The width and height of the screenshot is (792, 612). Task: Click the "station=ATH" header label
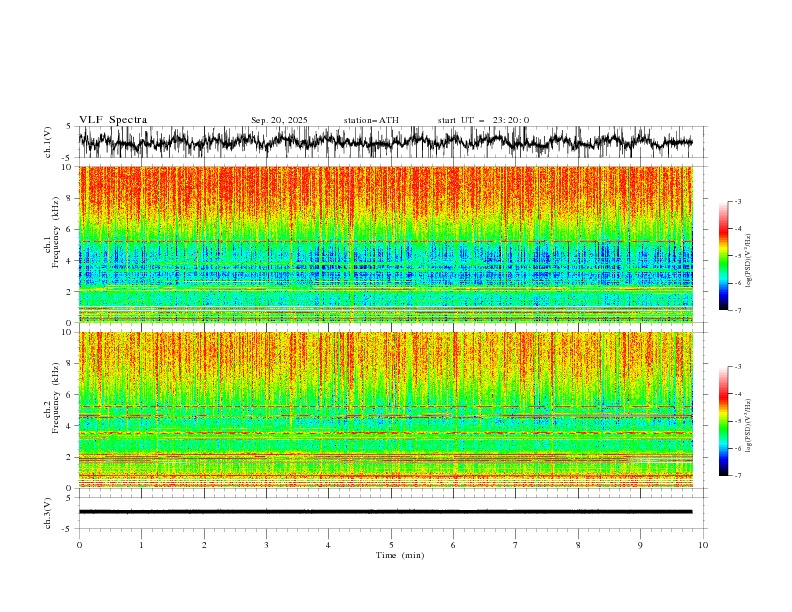coord(371,120)
